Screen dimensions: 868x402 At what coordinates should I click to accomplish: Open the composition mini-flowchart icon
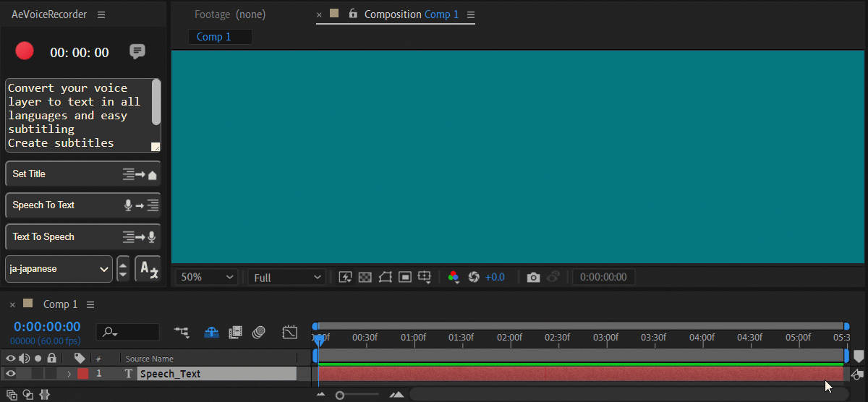[x=182, y=333]
